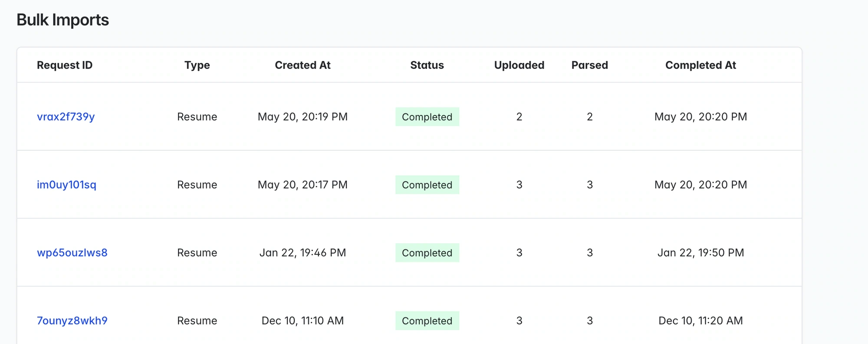Image resolution: width=868 pixels, height=344 pixels.
Task: Select the Completed status badge for wp65ouzlws8
Action: pos(427,253)
